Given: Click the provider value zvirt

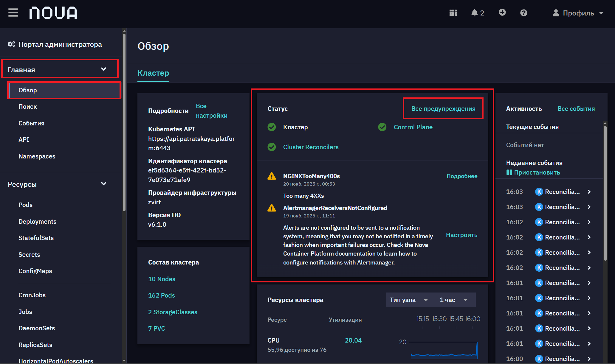Looking at the screenshot, I should pyautogui.click(x=154, y=202).
